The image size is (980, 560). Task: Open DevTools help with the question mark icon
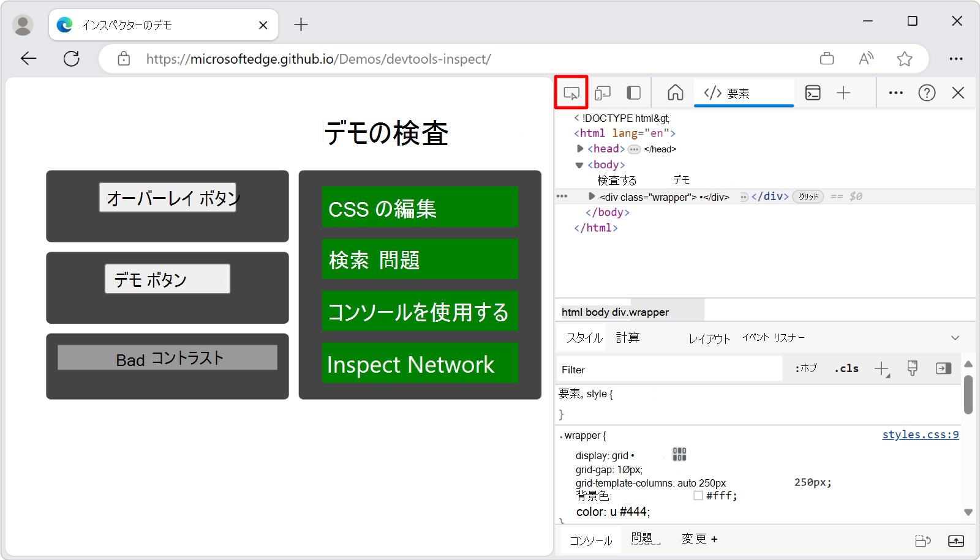pos(927,92)
